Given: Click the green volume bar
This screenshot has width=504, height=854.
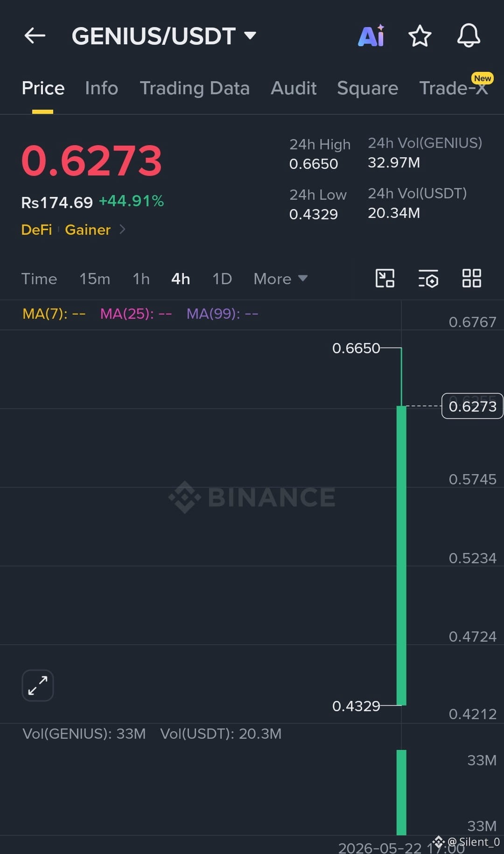Looking at the screenshot, I should coord(401,792).
